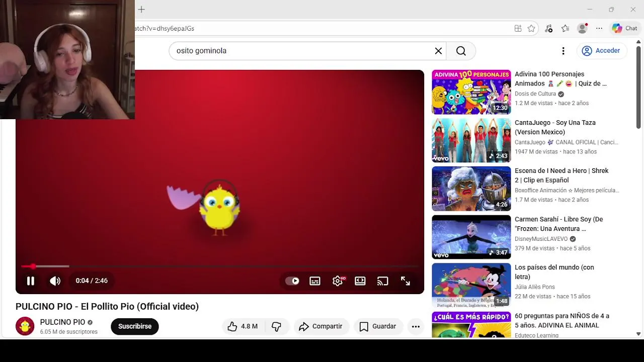This screenshot has height=362, width=644.
Task: Open Shrek I Need a Hero thumbnail
Action: tap(471, 189)
